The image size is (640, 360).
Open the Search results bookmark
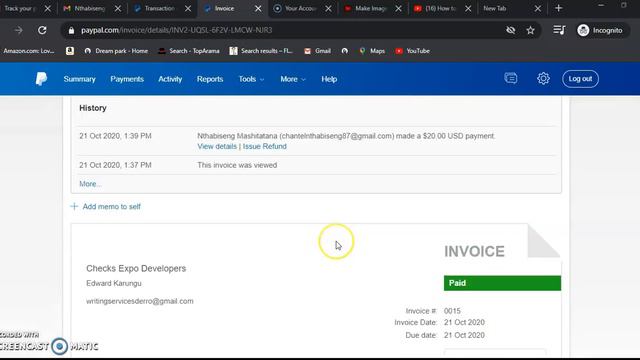(261, 51)
